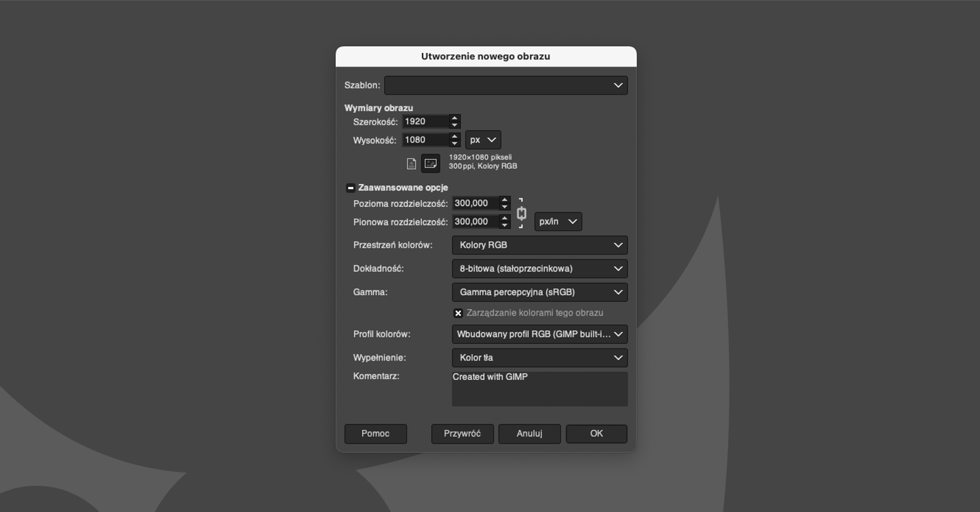This screenshot has width=980, height=512.
Task: Open the px/in resolution unit dropdown
Action: 557,222
